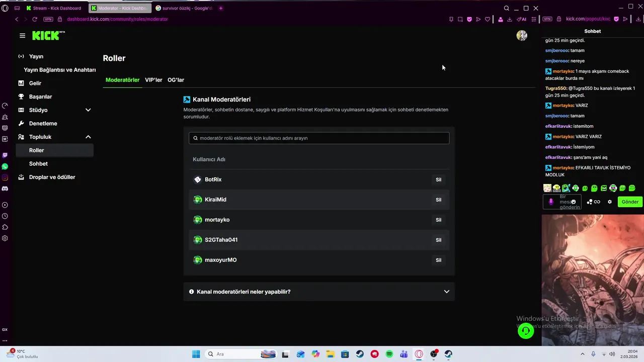Open browser history from the Opera sidebar
This screenshot has height=362, width=644.
[5, 216]
